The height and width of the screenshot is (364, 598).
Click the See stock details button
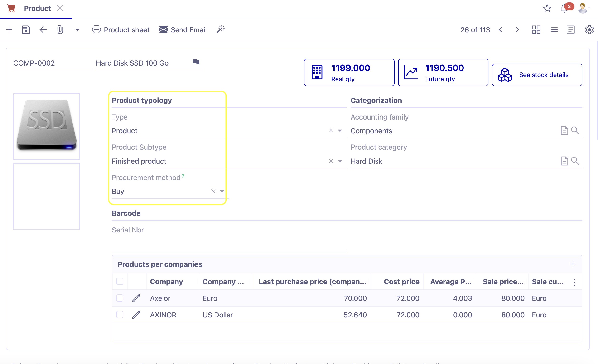[x=537, y=75]
